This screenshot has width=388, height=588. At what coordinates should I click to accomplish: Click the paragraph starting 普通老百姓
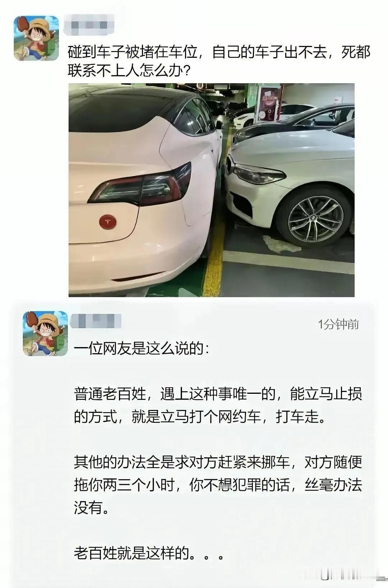(218, 406)
